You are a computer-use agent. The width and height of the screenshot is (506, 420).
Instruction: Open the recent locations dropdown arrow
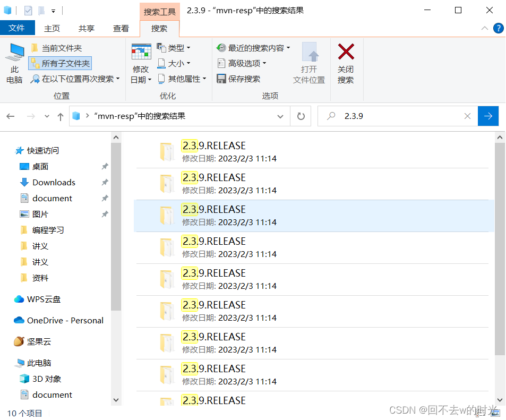47,116
